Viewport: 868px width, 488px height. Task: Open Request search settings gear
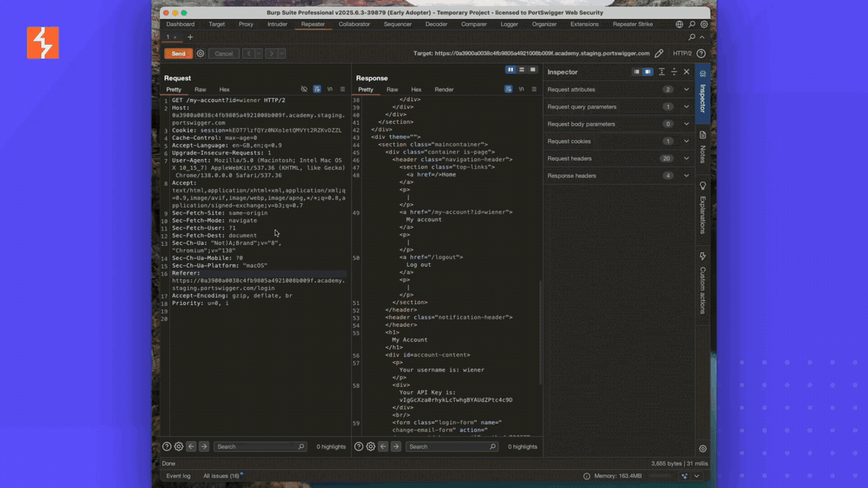click(x=179, y=447)
